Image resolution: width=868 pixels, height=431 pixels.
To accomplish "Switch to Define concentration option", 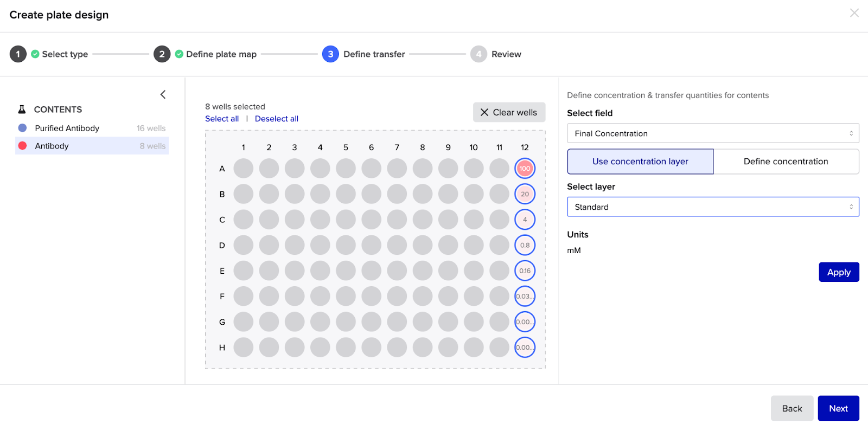I will pyautogui.click(x=786, y=162).
